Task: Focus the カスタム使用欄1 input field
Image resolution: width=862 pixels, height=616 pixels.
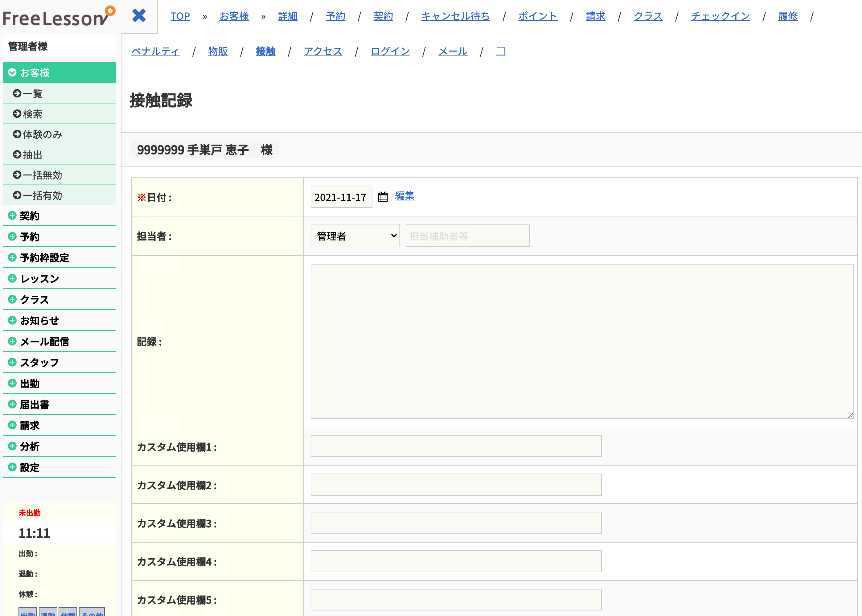Action: tap(456, 446)
